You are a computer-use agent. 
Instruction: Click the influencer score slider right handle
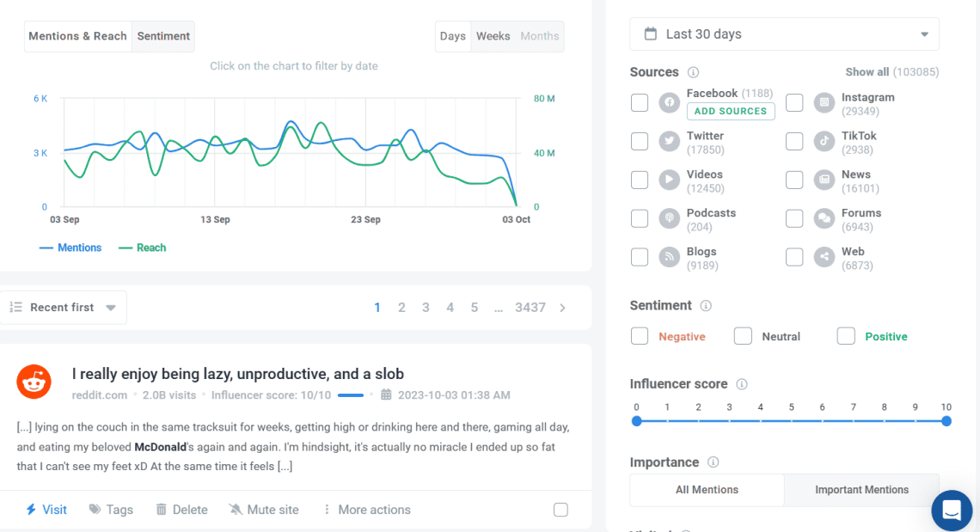pos(946,421)
